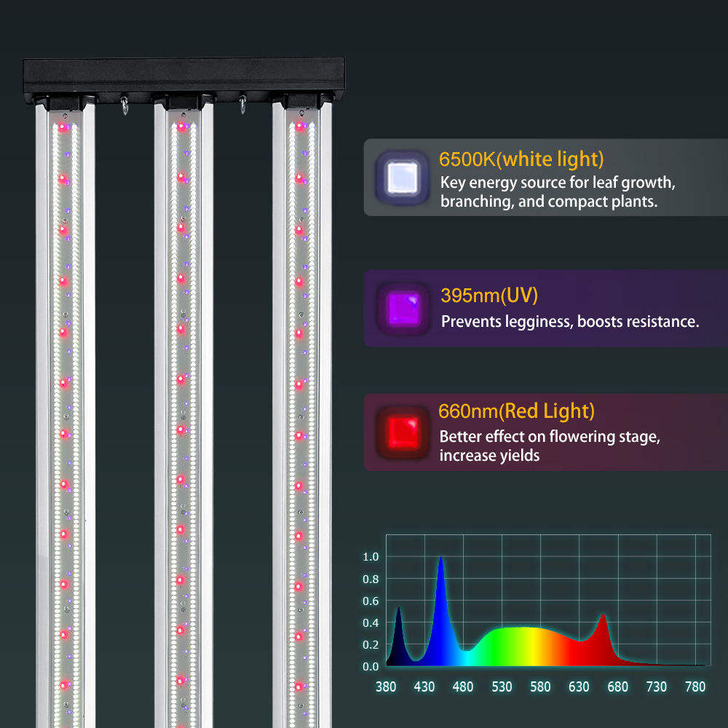Select the 660nm(Red Light) heading
The image size is (728, 728).
point(516,411)
